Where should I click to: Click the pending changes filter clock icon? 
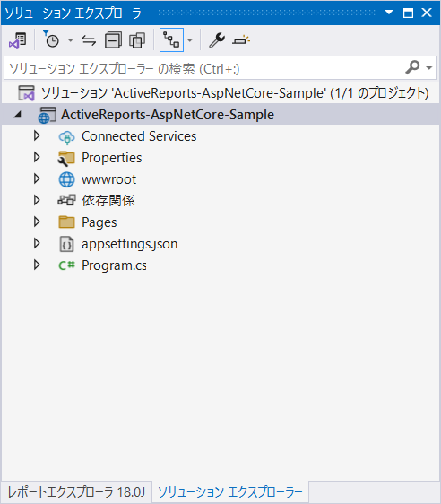point(51,39)
